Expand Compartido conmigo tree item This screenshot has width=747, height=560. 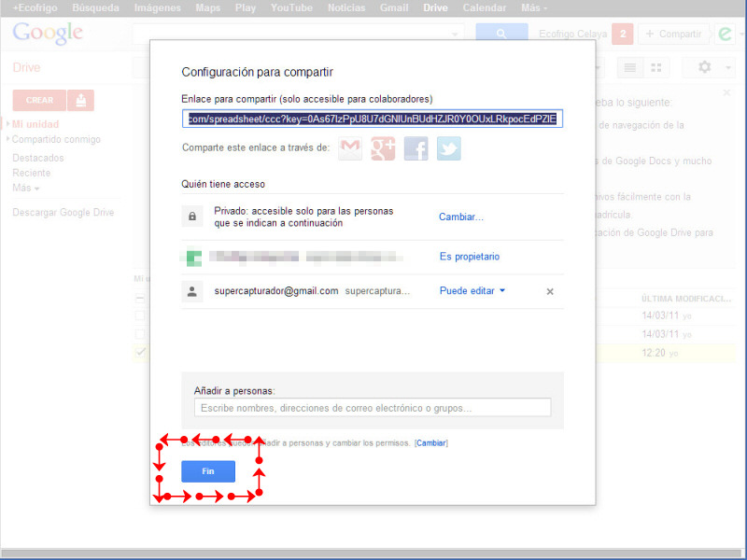(x=7, y=139)
